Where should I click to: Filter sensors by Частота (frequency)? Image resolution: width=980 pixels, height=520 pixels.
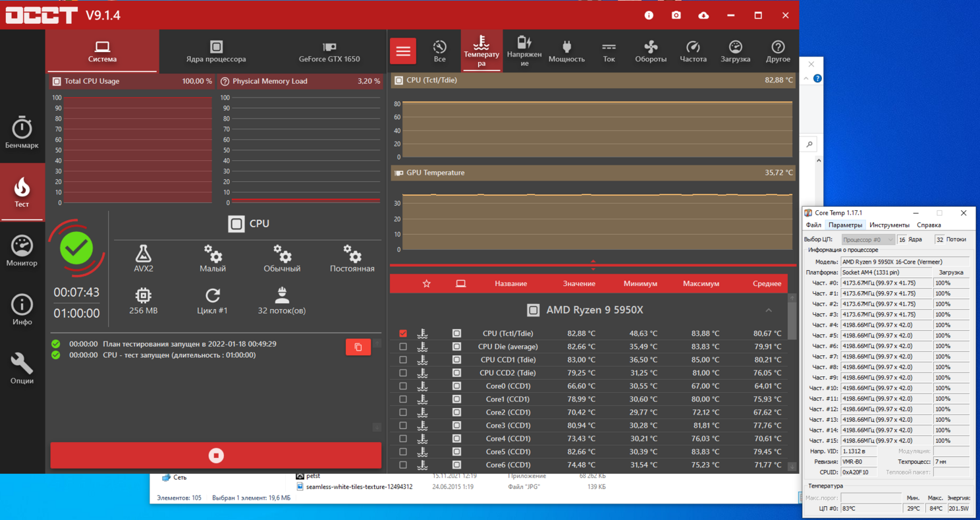[693, 51]
